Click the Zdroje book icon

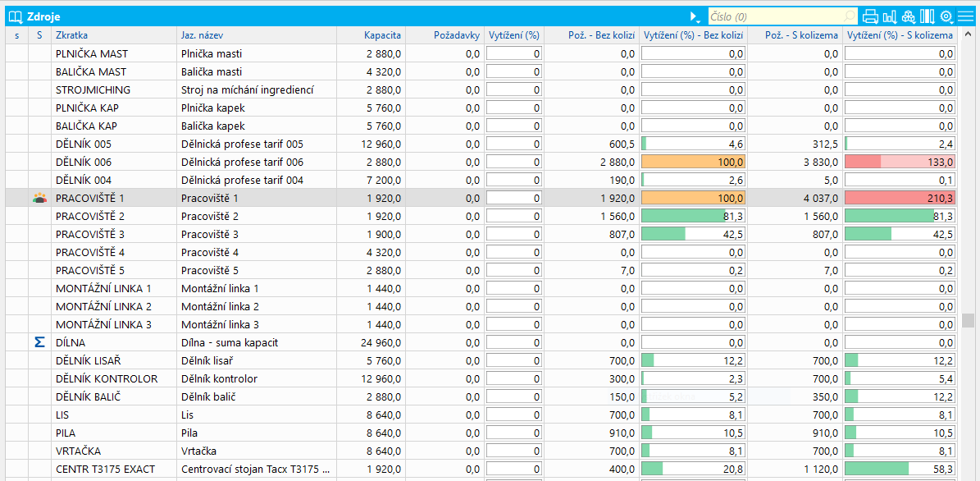point(15,16)
